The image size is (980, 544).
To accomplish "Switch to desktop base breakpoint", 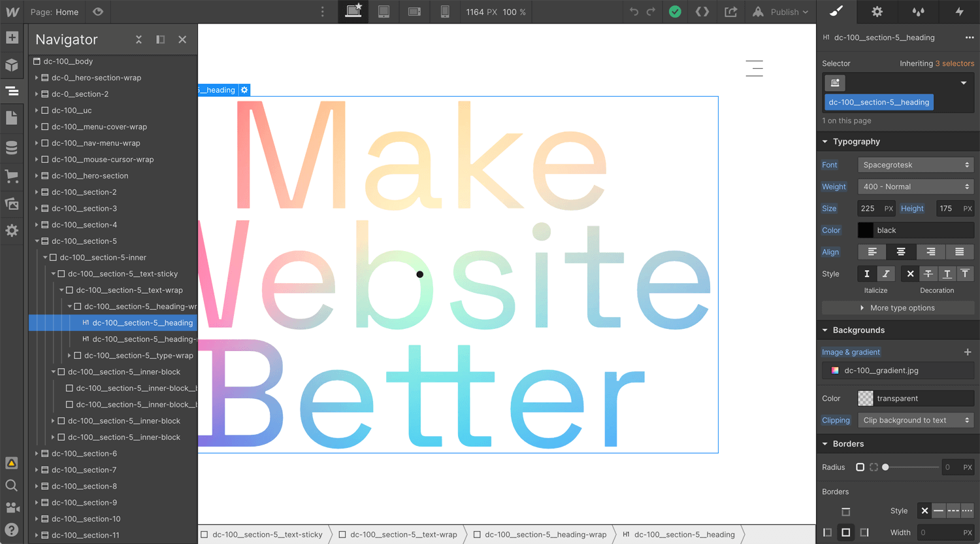I will pyautogui.click(x=353, y=12).
